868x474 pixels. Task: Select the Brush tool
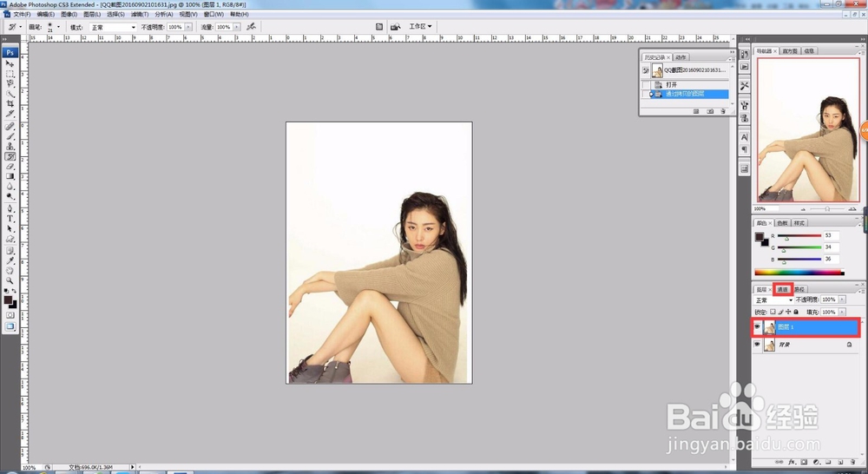tap(10, 135)
